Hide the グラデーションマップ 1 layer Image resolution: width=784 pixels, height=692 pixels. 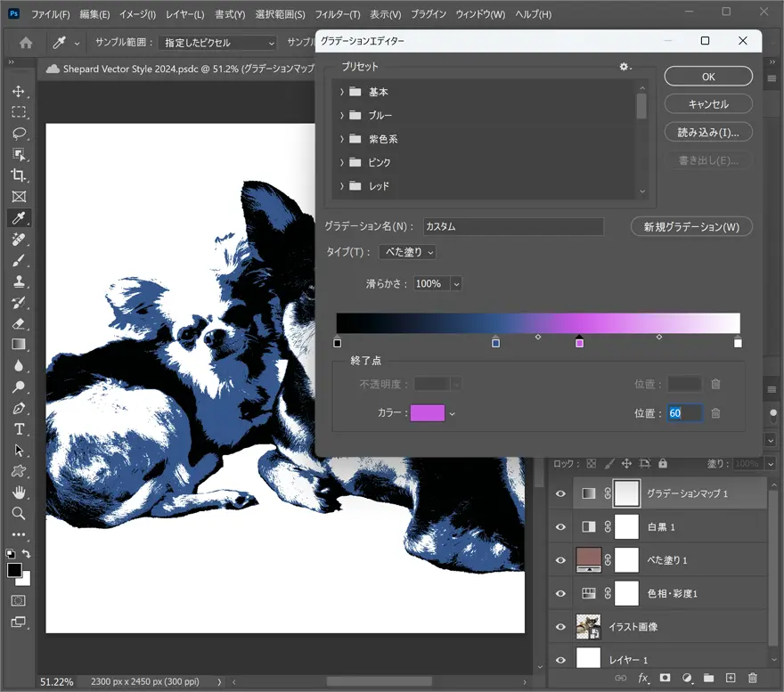click(x=560, y=493)
